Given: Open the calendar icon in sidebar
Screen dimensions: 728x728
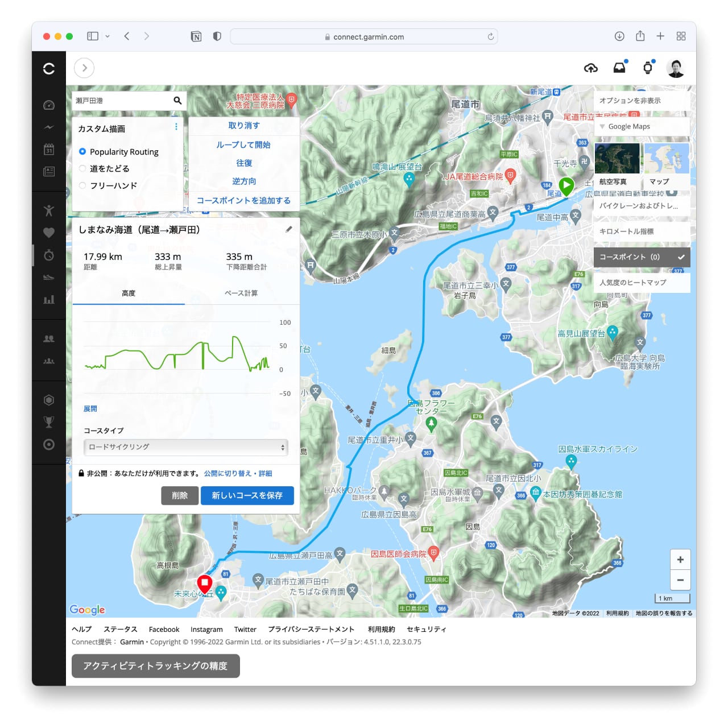Looking at the screenshot, I should [x=49, y=150].
